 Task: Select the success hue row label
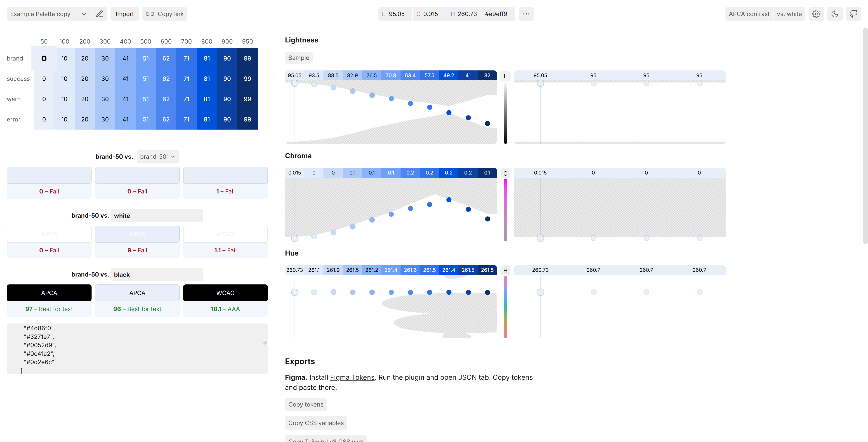[18, 79]
